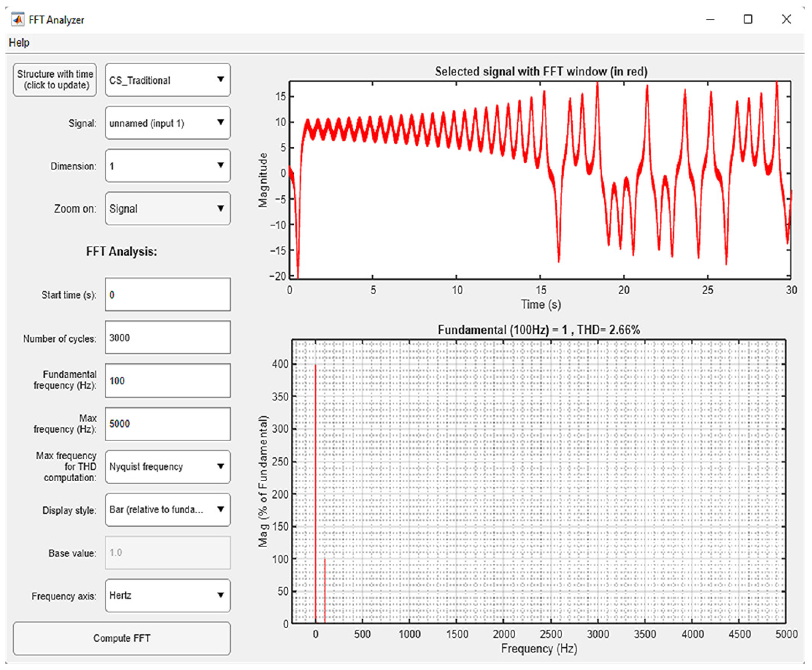Click the Number of cycles field
Image resolution: width=812 pixels, height=670 pixels.
click(x=168, y=337)
